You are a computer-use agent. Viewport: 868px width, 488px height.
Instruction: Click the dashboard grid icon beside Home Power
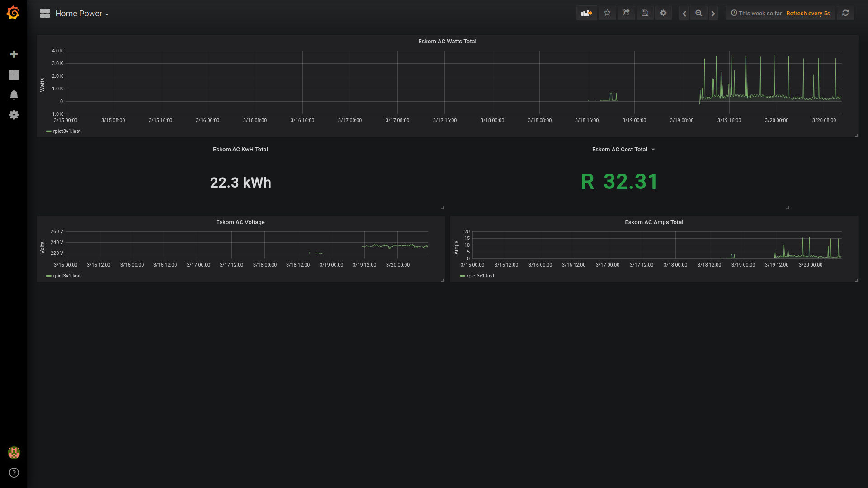45,14
